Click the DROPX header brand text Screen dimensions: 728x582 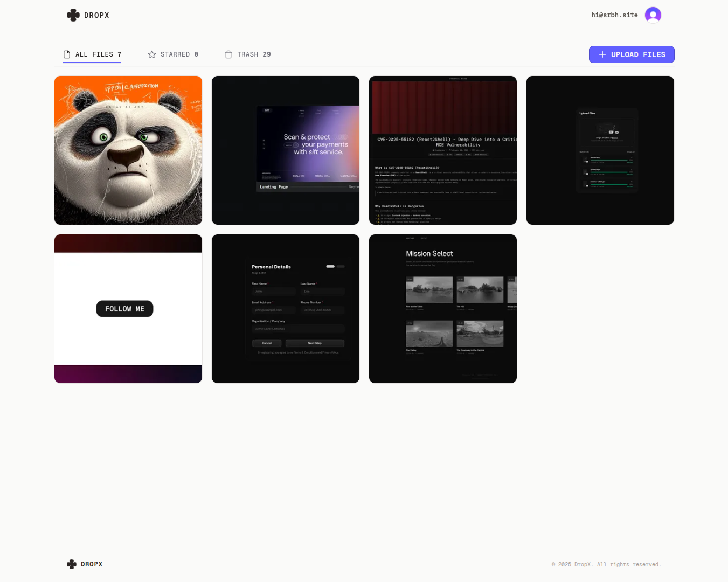click(x=96, y=15)
